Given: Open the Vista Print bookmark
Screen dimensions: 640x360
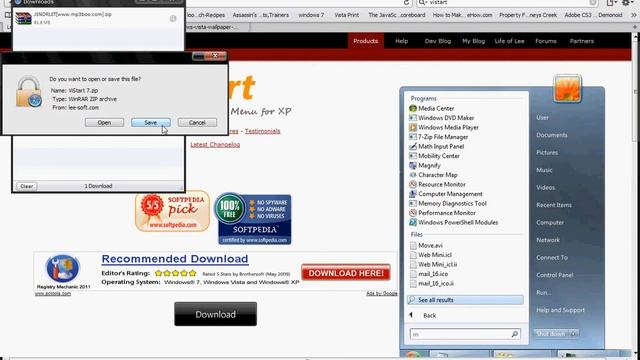Looking at the screenshot, I should 347,15.
